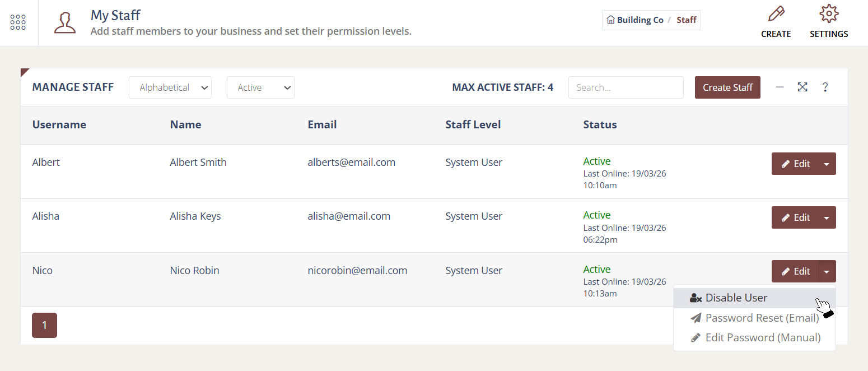Click into the staff search field
Image resolution: width=868 pixels, height=371 pixels.
pos(626,87)
